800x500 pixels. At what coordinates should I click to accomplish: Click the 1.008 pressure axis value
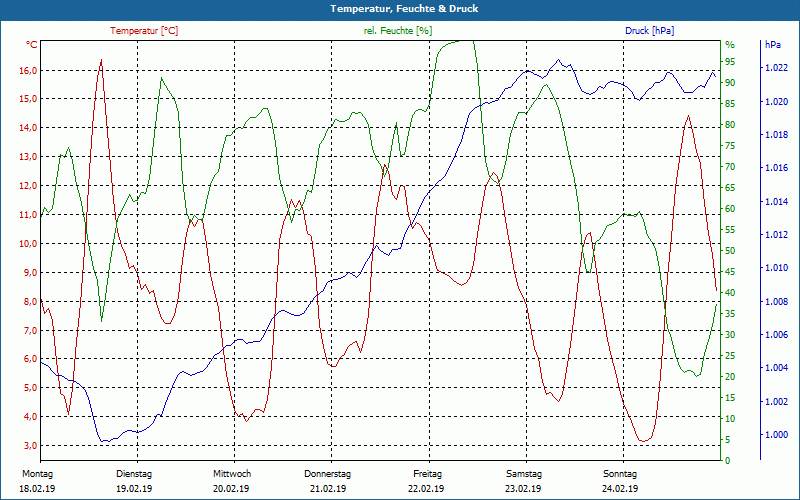coord(776,302)
